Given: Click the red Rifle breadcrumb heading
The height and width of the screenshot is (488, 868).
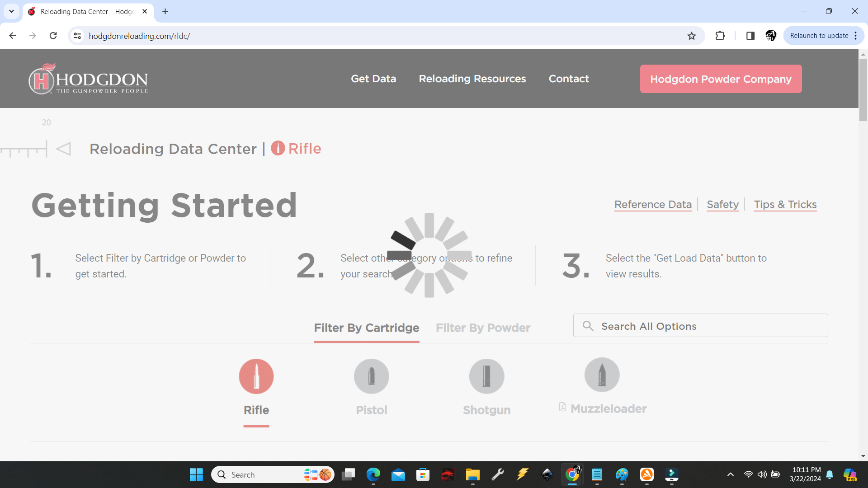Looking at the screenshot, I should 296,149.
